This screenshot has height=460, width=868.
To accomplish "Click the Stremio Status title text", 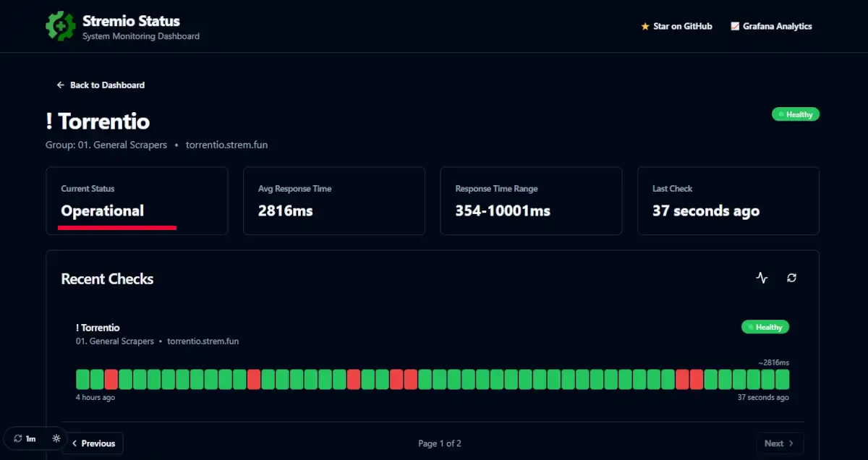I will 131,21.
